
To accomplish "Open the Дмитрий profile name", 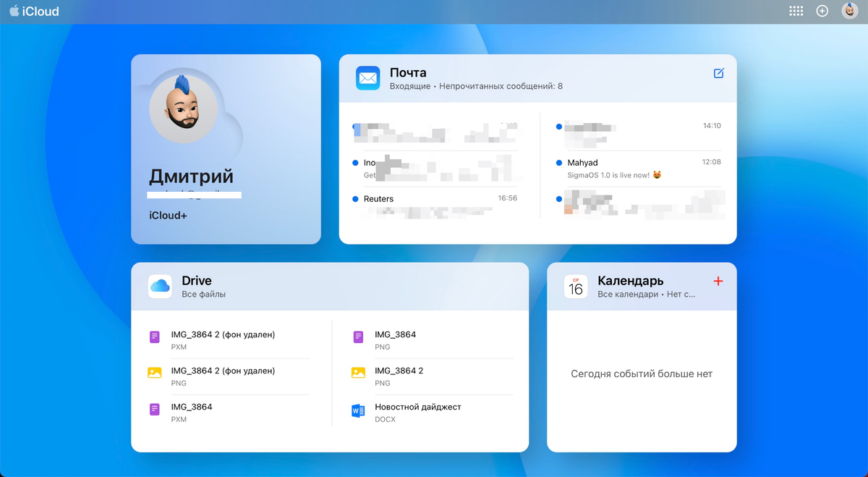I will (191, 176).
